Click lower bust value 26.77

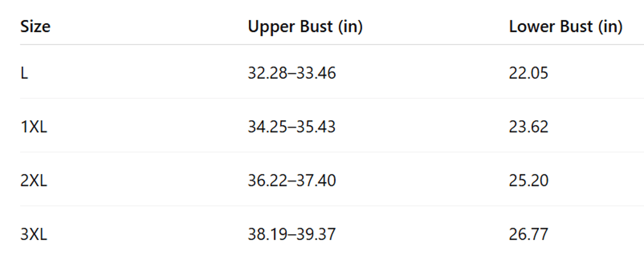click(x=528, y=234)
